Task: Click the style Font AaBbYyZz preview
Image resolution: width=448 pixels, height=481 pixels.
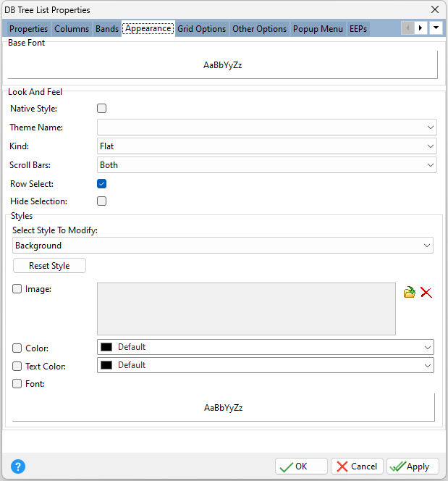Action: coord(224,408)
